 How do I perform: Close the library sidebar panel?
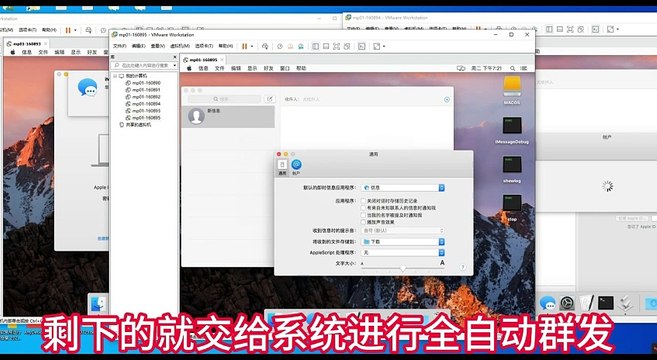click(x=175, y=57)
